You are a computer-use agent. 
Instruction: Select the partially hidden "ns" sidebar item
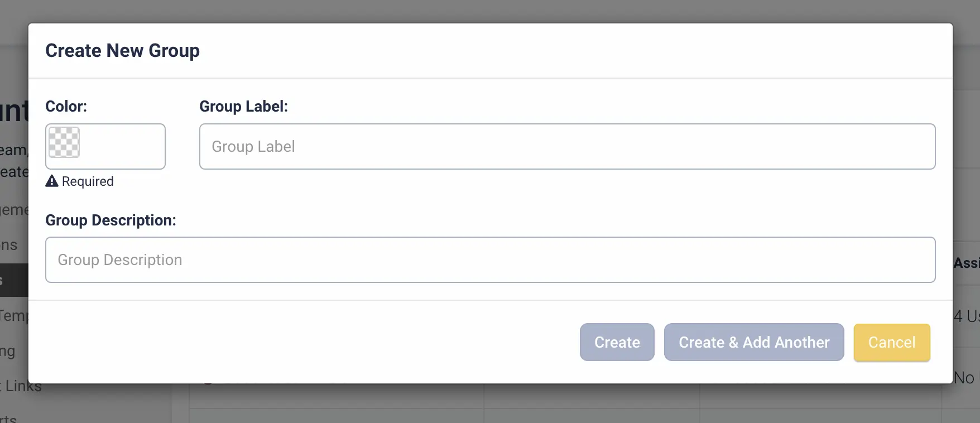[9, 245]
